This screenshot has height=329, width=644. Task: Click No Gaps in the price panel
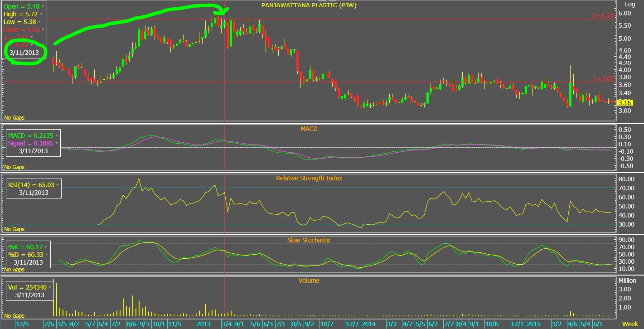(x=14, y=118)
